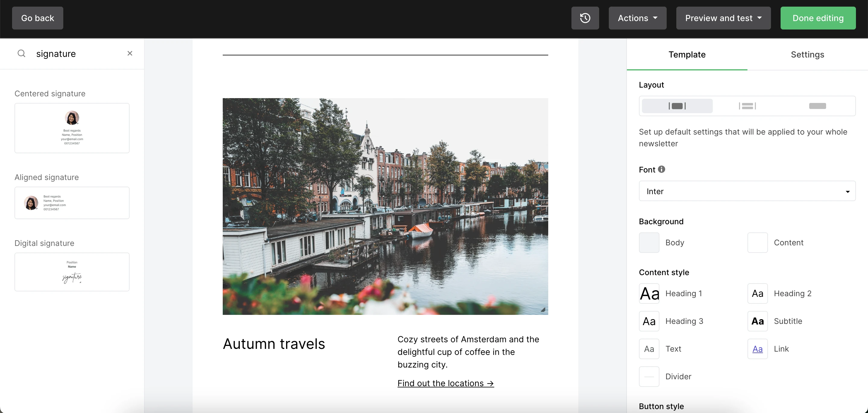
Task: Expand the Preview and test dropdown
Action: tap(723, 18)
